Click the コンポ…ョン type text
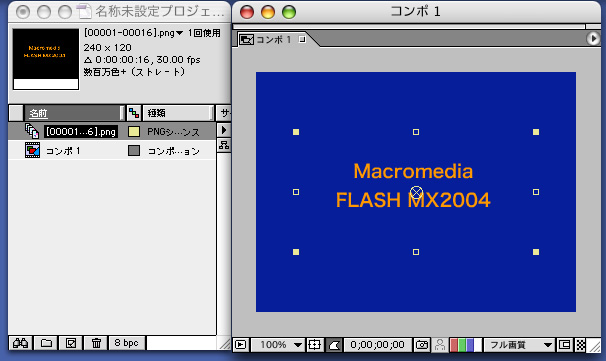Viewport: 606px width, 361px height. pos(174,151)
